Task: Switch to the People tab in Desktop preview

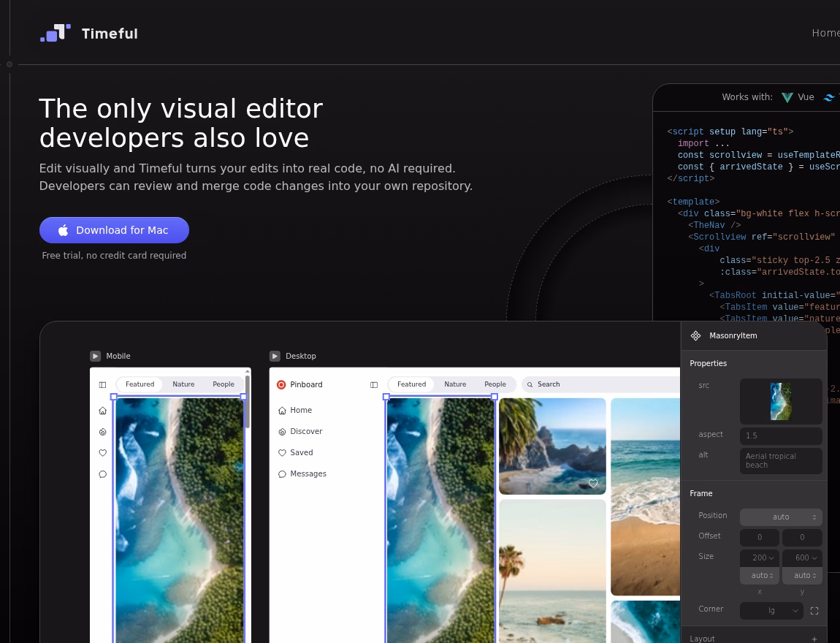Action: (495, 385)
